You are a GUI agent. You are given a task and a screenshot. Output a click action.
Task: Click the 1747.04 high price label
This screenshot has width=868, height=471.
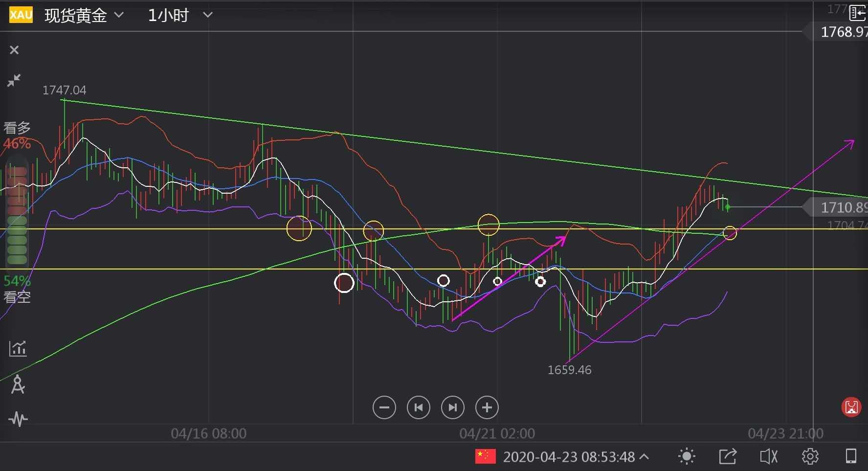click(x=64, y=90)
